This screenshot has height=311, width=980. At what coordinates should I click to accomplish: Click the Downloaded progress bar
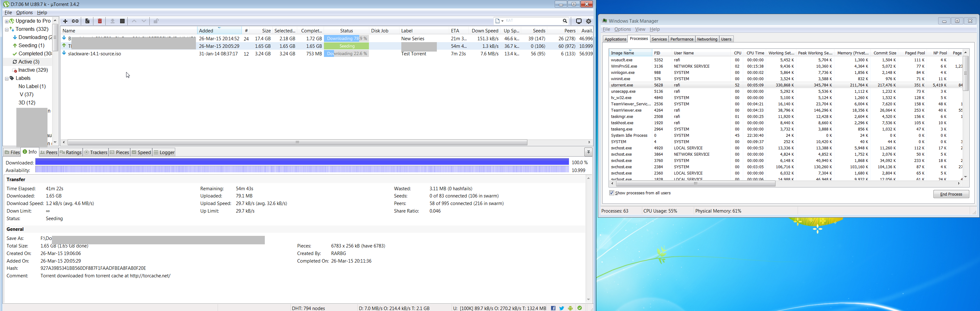(x=302, y=162)
